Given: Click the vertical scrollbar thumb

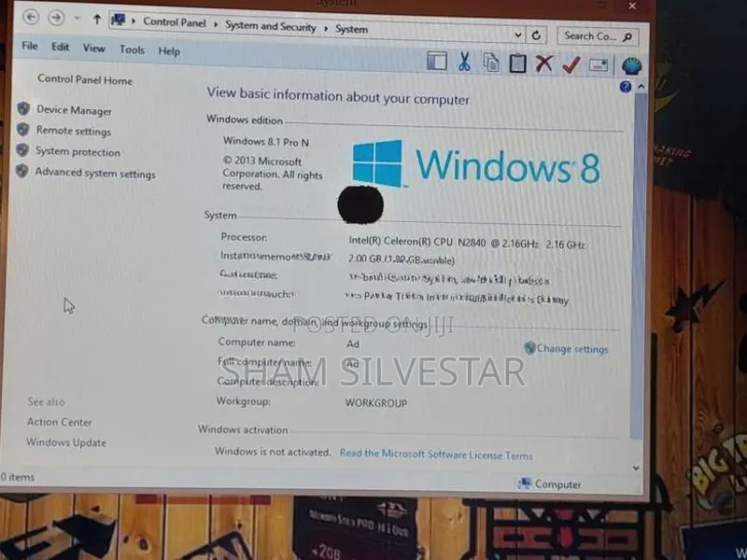Looking at the screenshot, I should (x=639, y=267).
